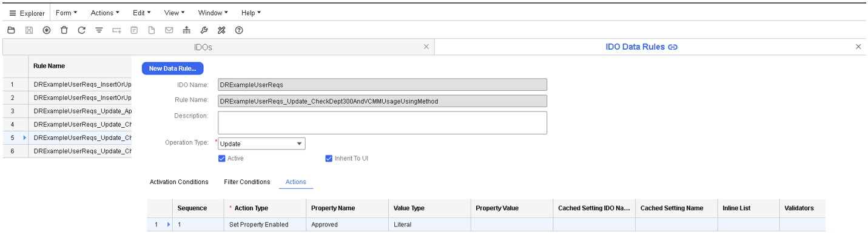Click the wrench toolbar icon

(204, 30)
